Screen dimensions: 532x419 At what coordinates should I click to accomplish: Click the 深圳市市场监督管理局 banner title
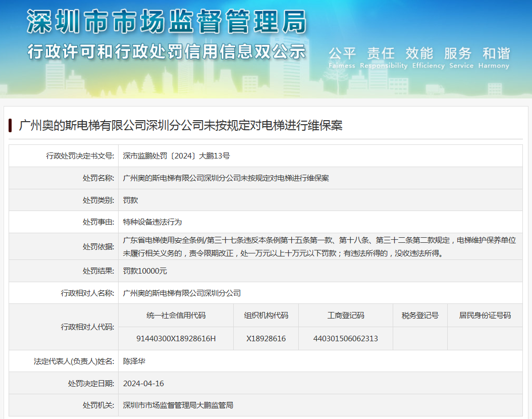[x=167, y=21]
